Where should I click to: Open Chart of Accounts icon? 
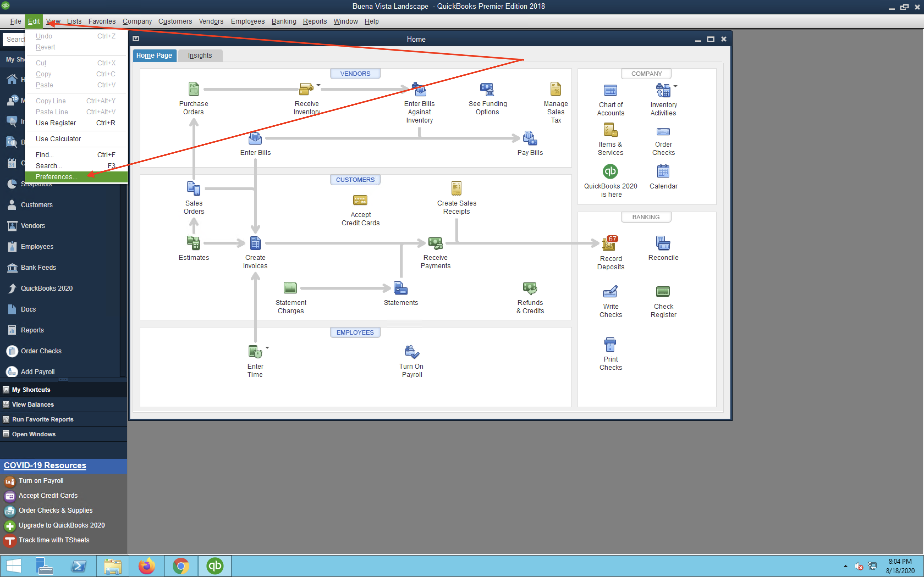pos(610,91)
